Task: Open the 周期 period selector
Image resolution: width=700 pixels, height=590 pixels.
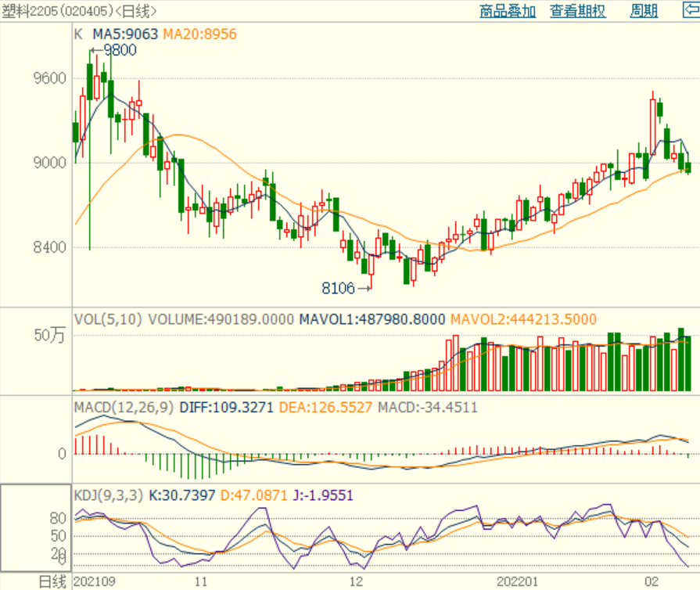Action: [x=644, y=11]
